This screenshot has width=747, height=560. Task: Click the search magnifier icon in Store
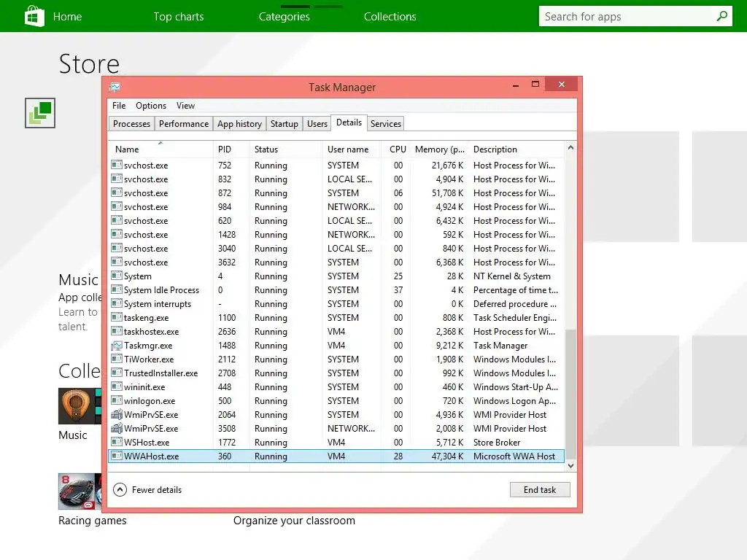(721, 16)
